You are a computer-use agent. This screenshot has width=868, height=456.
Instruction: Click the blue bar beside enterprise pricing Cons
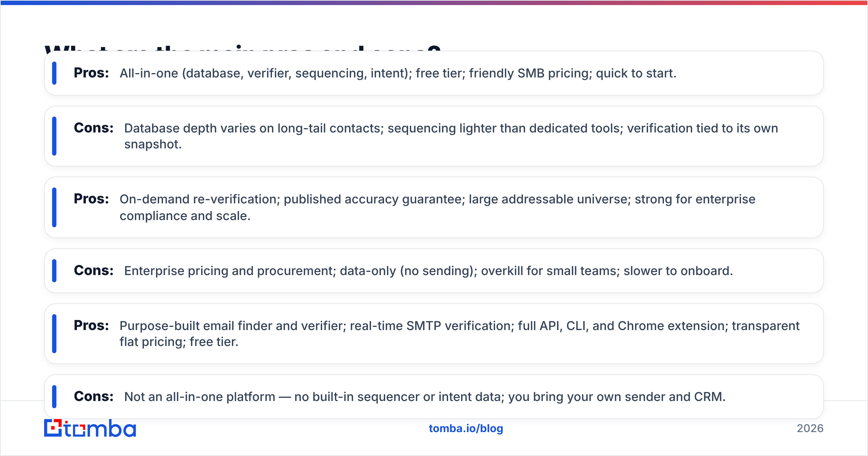(54, 271)
